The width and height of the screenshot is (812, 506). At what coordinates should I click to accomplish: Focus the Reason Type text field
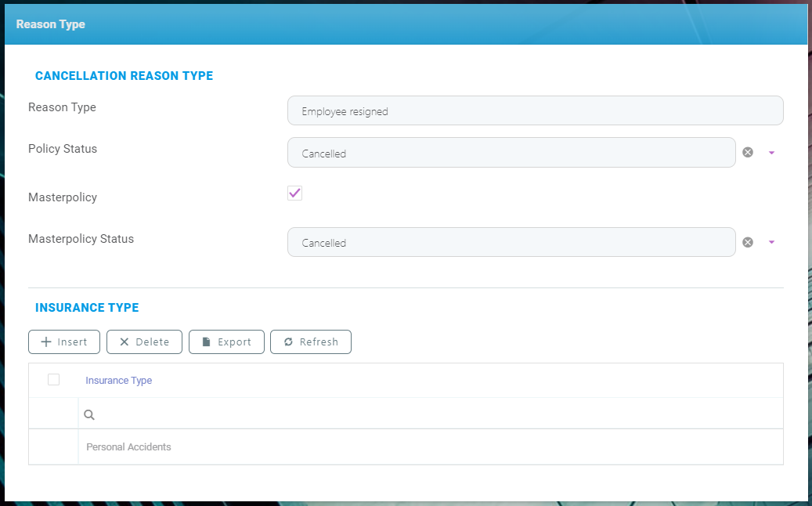[535, 111]
